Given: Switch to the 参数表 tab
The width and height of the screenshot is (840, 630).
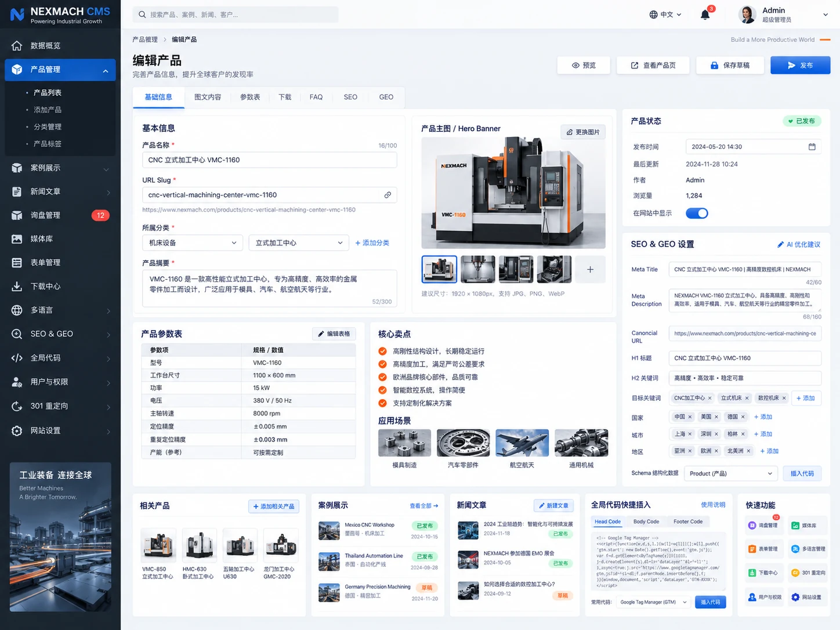Looking at the screenshot, I should pyautogui.click(x=250, y=97).
